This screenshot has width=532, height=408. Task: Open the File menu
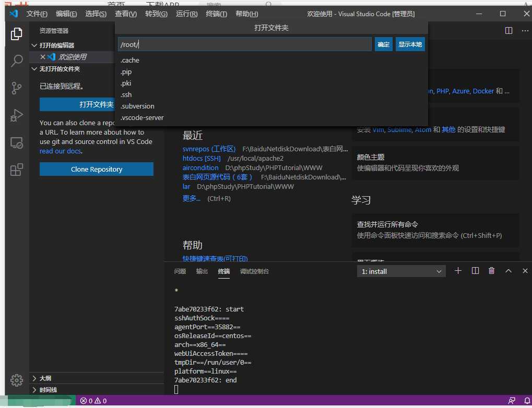coord(37,14)
